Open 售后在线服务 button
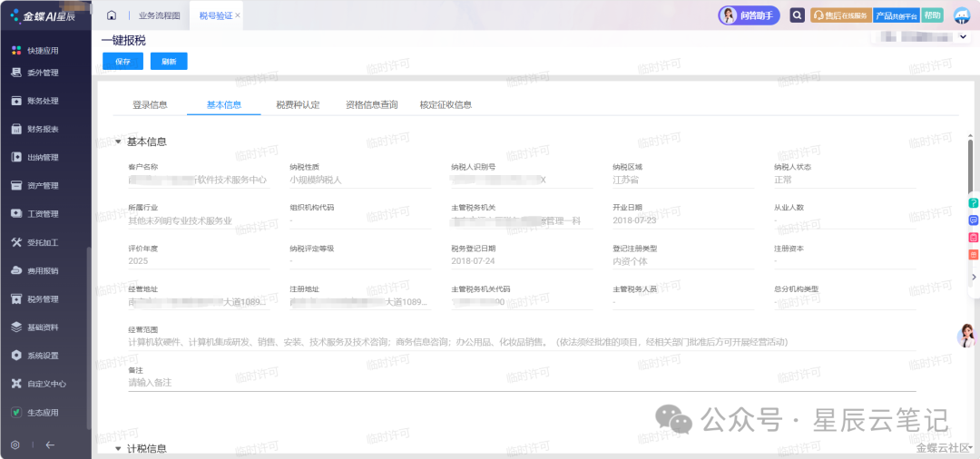The height and width of the screenshot is (459, 980). coord(840,15)
